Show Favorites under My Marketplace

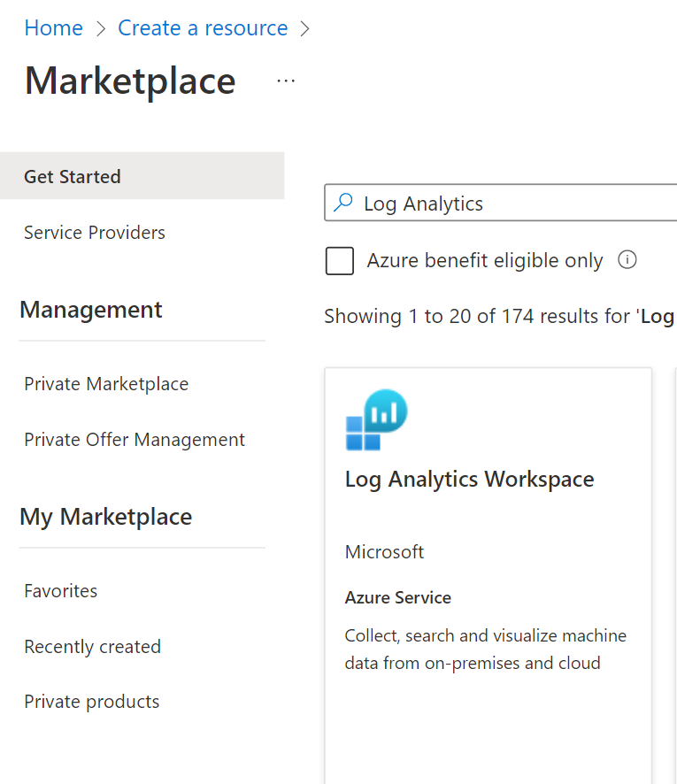coord(61,591)
